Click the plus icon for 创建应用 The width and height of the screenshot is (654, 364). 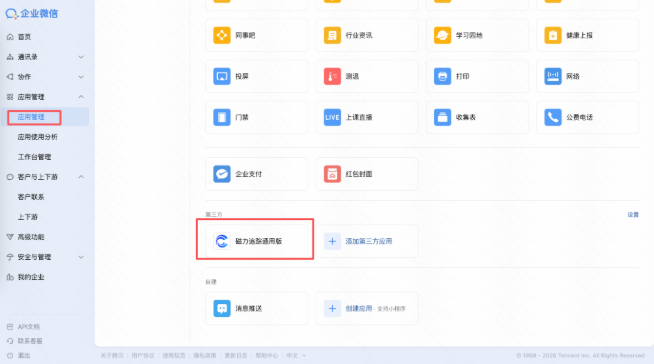(332, 309)
